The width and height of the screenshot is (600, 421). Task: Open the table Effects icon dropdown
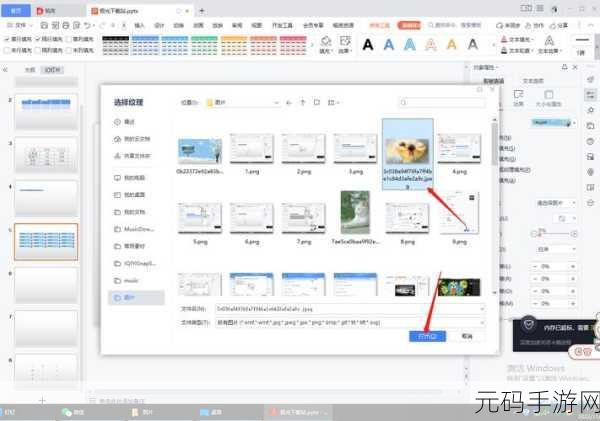tap(345, 45)
